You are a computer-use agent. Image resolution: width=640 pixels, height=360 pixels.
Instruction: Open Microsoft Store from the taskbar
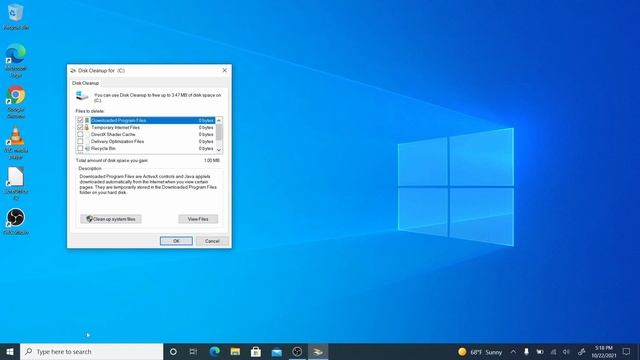tap(256, 351)
